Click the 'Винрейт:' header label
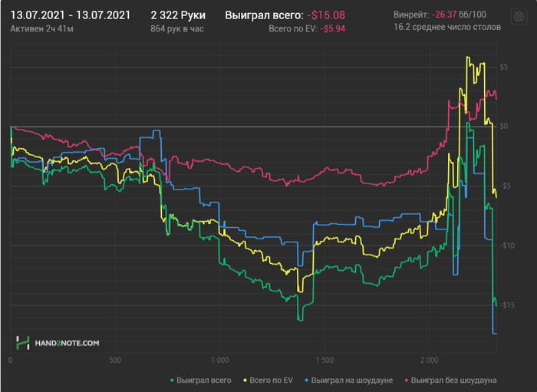This screenshot has width=537, height=392. 411,15
